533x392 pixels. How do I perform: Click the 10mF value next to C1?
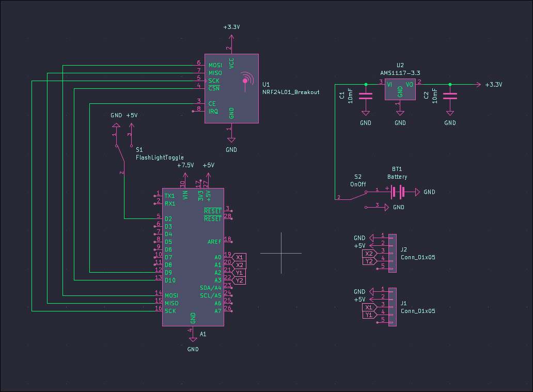pos(350,96)
